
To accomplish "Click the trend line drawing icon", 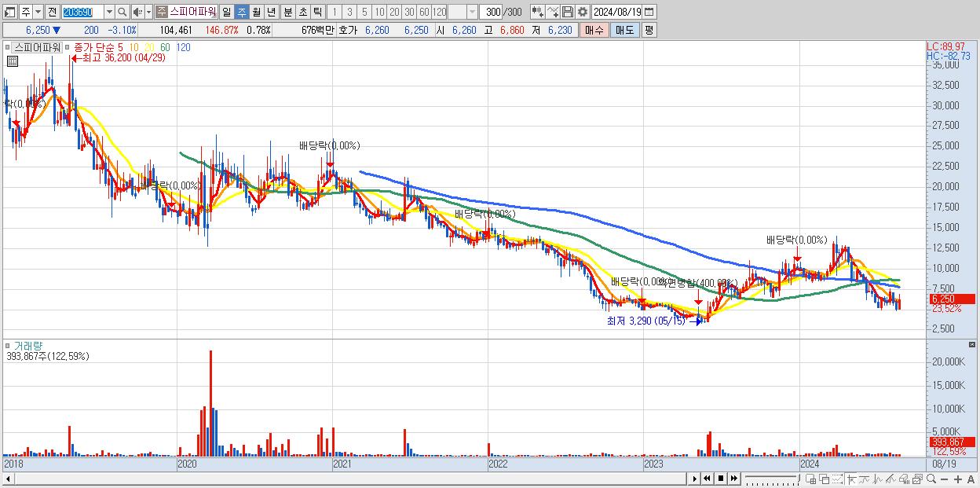I will (x=865, y=479).
